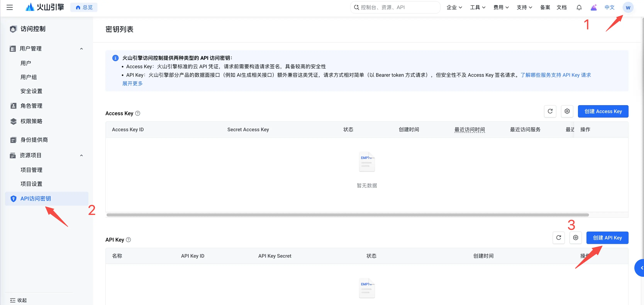Open the hamburger navigation menu

coord(9,7)
